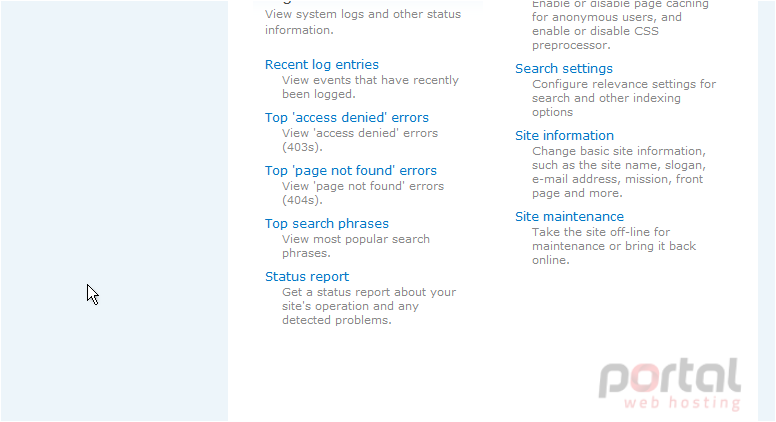Open Top 'access denied' errors report

[346, 118]
